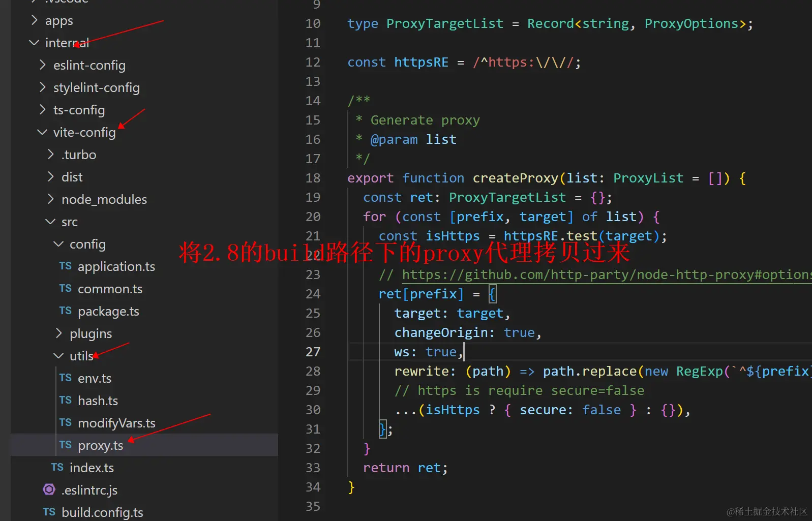Click line number 18 in gutter
Viewport: 812px width, 521px height.
click(313, 178)
